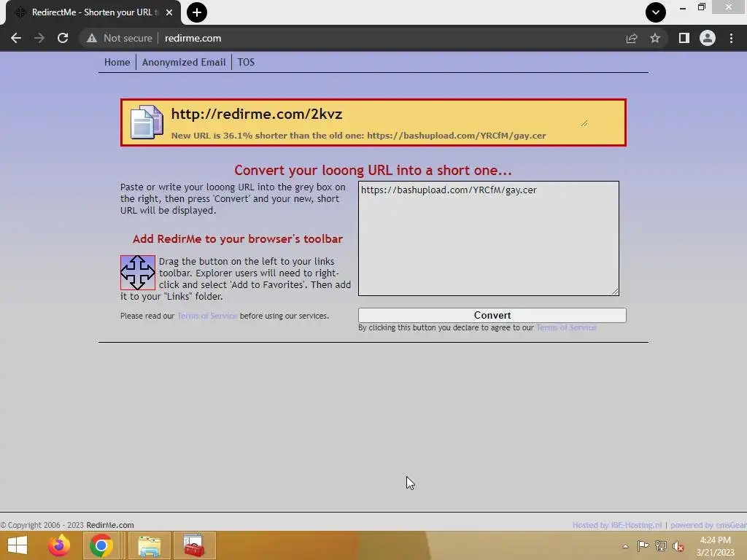Open Terms of Service link in 'Please read our'
This screenshot has height=560, width=747.
coord(207,316)
